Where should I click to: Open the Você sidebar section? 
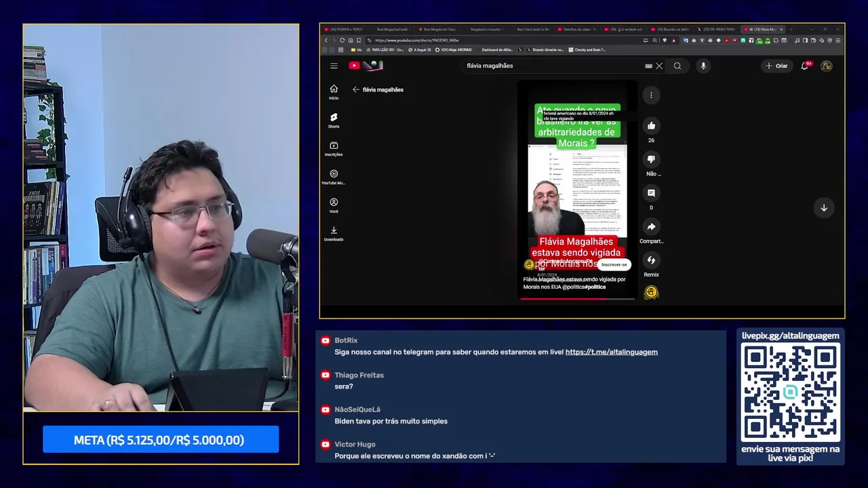[334, 205]
